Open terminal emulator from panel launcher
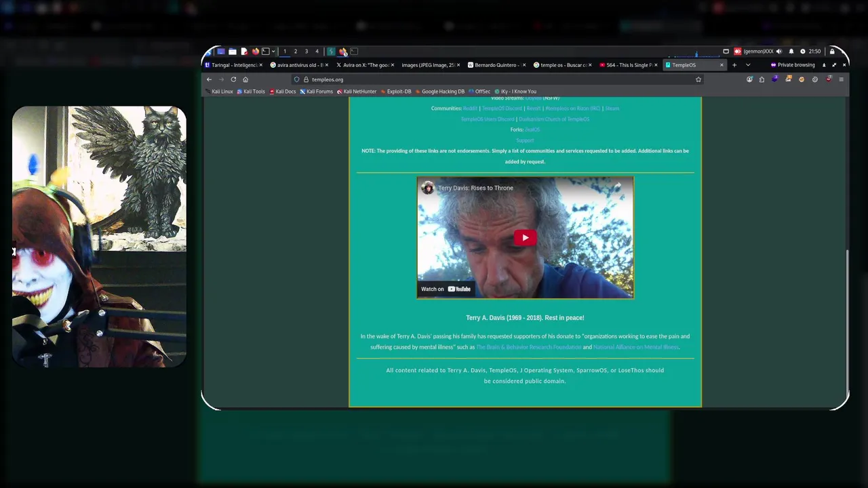Screen dimensions: 868x488 click(266, 52)
